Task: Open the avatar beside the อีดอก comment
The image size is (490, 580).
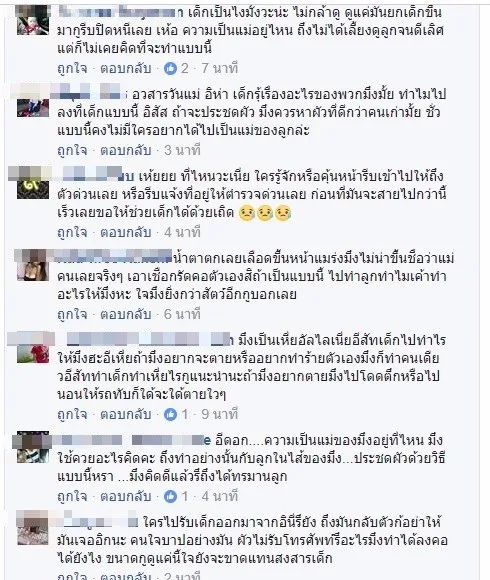Action: pyautogui.click(x=33, y=447)
